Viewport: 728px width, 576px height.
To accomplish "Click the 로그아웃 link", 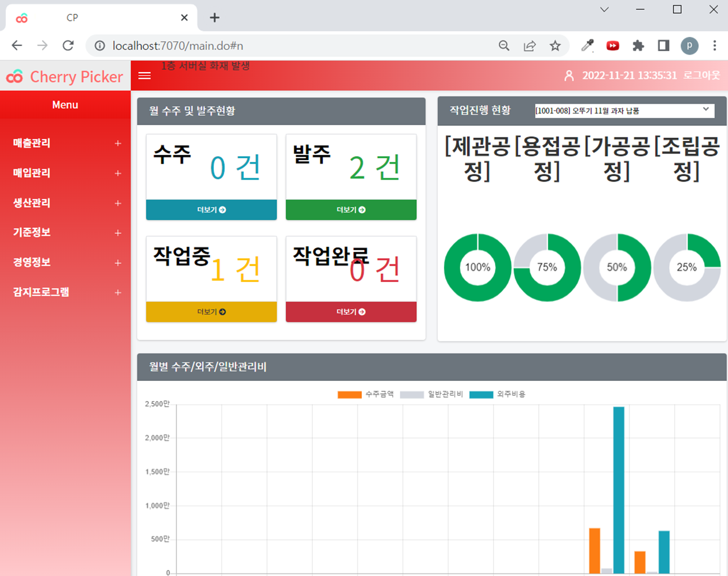I will (x=701, y=75).
